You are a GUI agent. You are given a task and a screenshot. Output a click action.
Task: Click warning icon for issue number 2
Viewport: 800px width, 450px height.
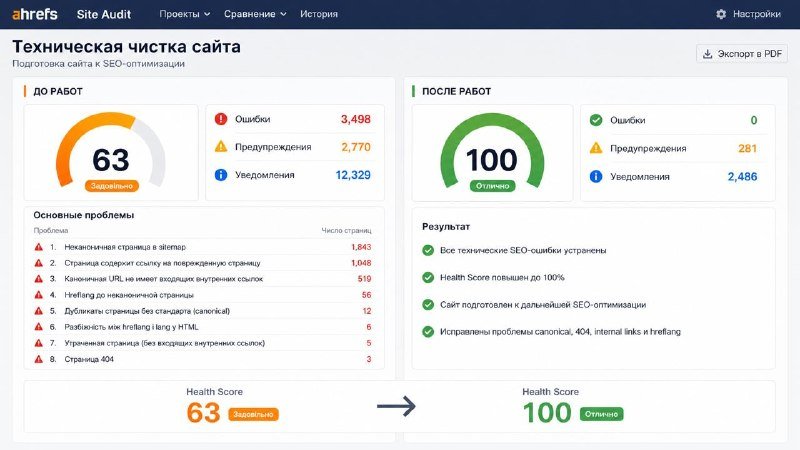[38, 263]
